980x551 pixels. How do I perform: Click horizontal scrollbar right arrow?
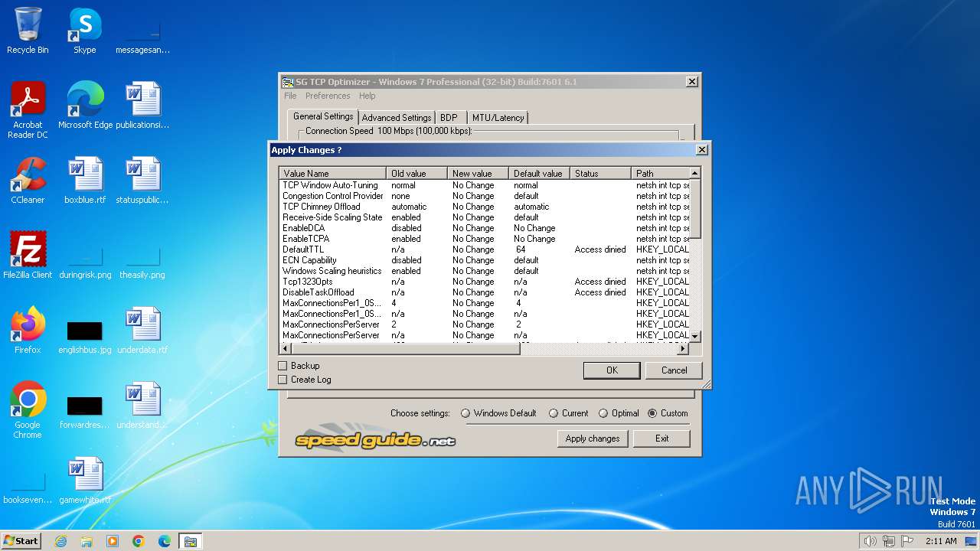[684, 349]
